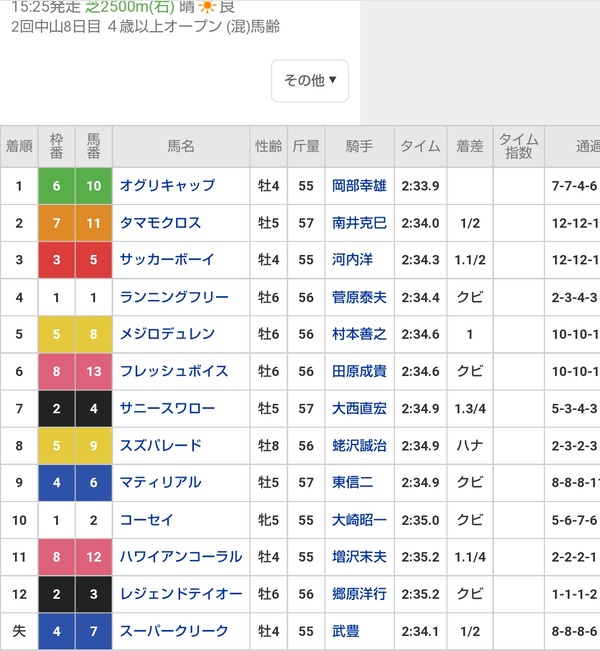Click the margin 1.3/4 cell
Screen dimensions: 600x651
[470, 409]
